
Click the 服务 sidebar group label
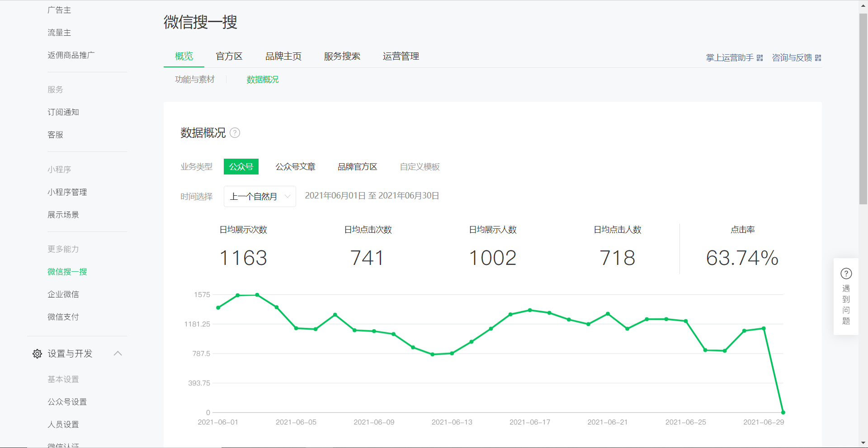[x=56, y=90]
